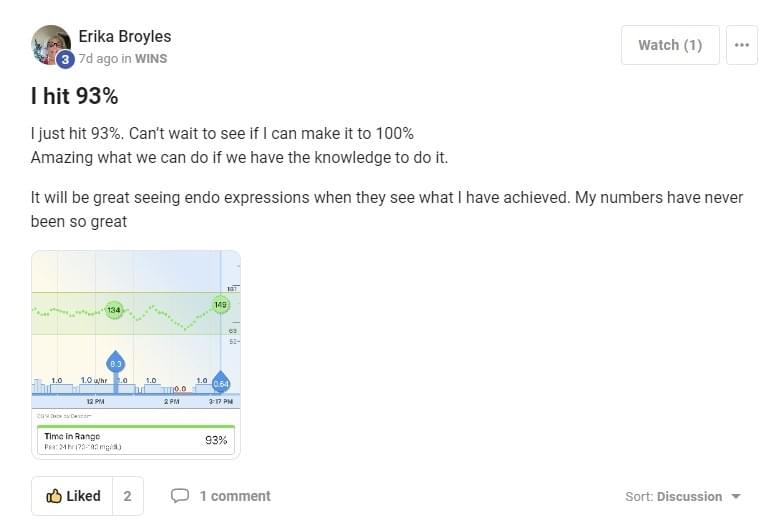The height and width of the screenshot is (532, 784).
Task: Click the speech bubble comment icon
Action: [x=180, y=496]
